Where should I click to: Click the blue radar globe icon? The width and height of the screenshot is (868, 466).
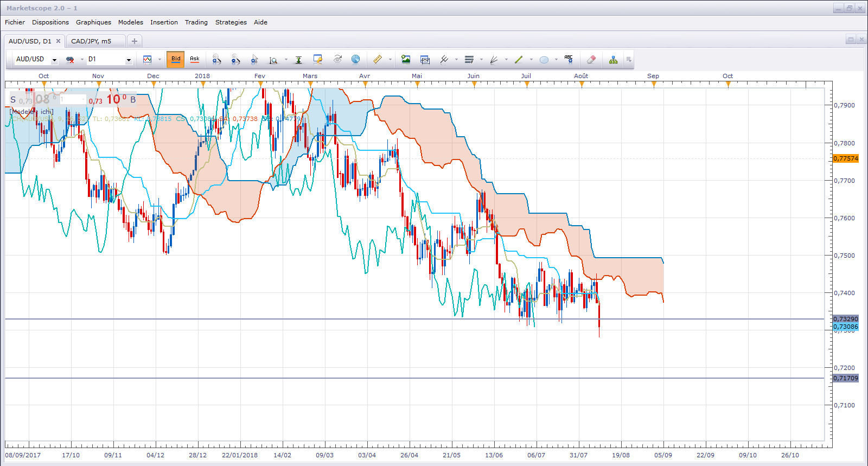(x=355, y=60)
